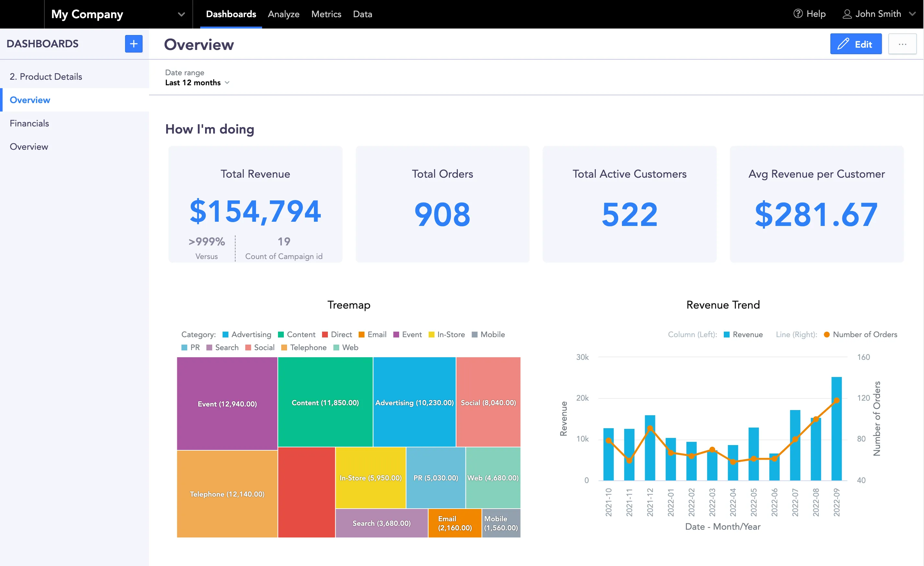924x566 pixels.
Task: Open the 2. Product Details dashboard
Action: [46, 76]
